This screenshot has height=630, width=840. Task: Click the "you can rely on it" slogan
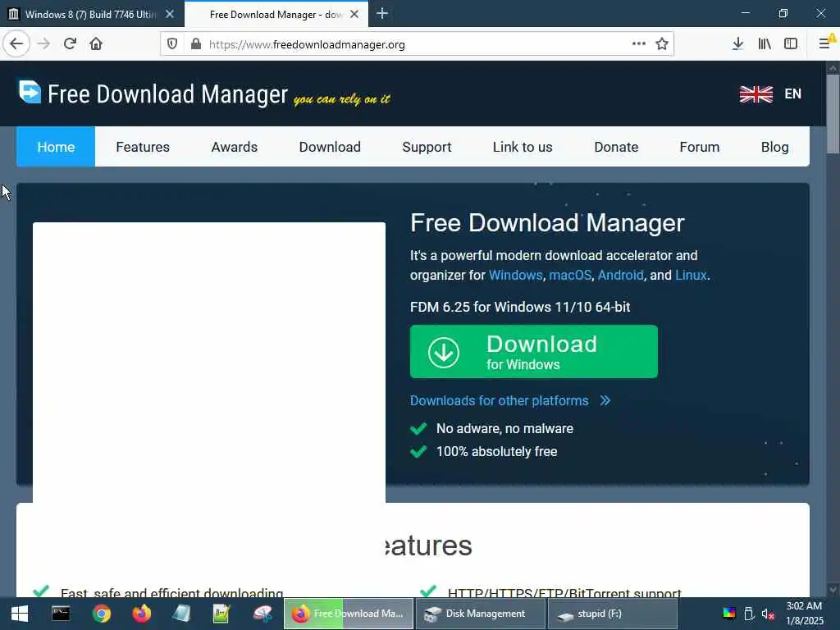[x=342, y=99]
